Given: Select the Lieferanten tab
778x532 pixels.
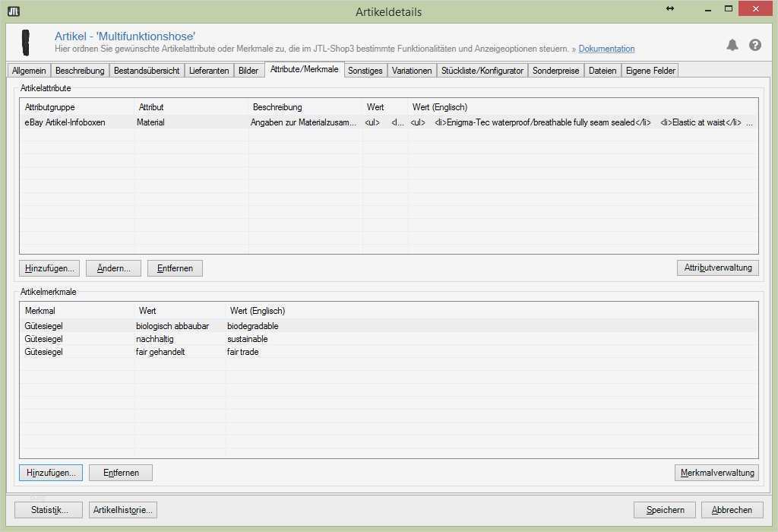Looking at the screenshot, I should [209, 71].
